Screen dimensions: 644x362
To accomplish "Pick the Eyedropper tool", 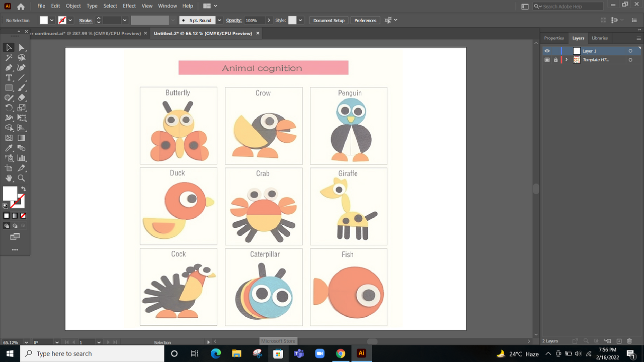I will coord(9,148).
